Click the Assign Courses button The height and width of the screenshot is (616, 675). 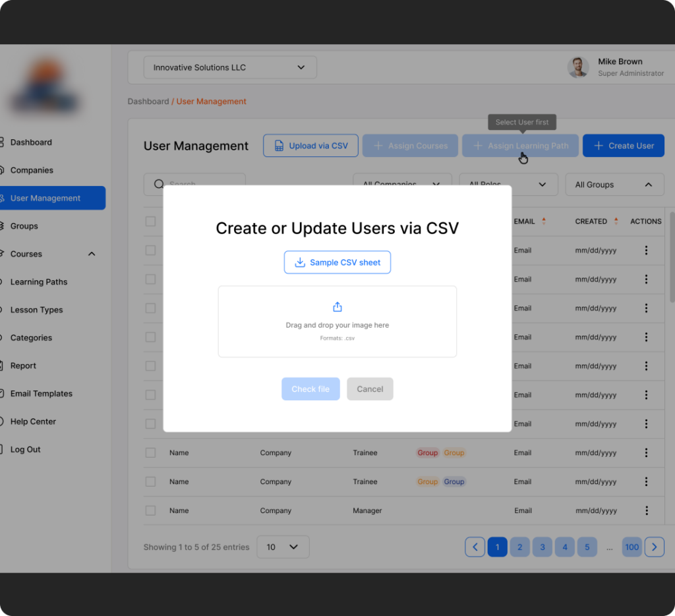[410, 146]
